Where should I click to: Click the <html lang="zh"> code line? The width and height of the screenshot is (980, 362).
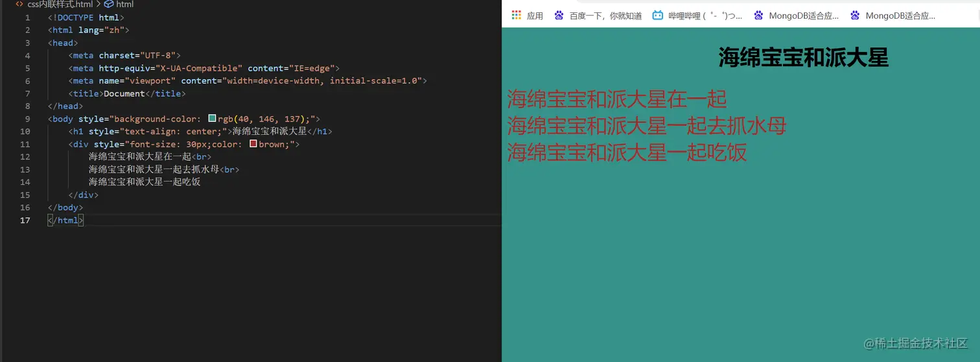point(88,30)
